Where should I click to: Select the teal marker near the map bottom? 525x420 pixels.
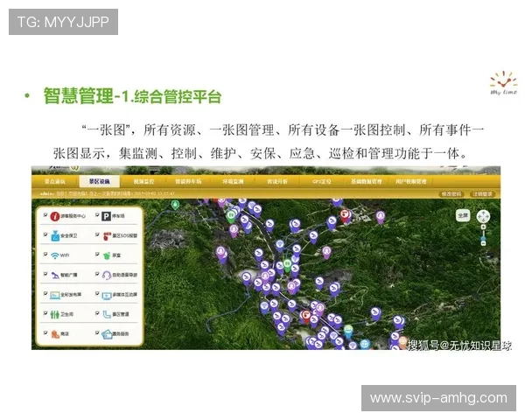click(x=348, y=332)
